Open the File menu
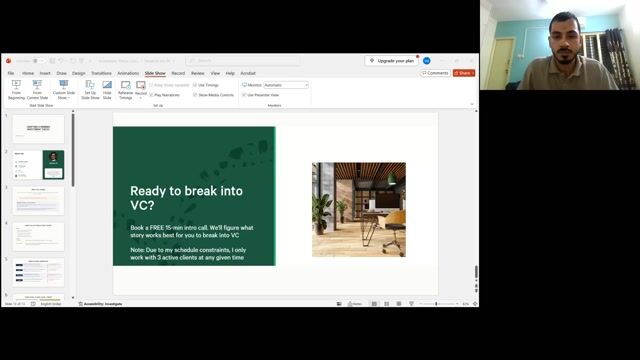Viewport: 640px width, 360px height. click(x=11, y=73)
